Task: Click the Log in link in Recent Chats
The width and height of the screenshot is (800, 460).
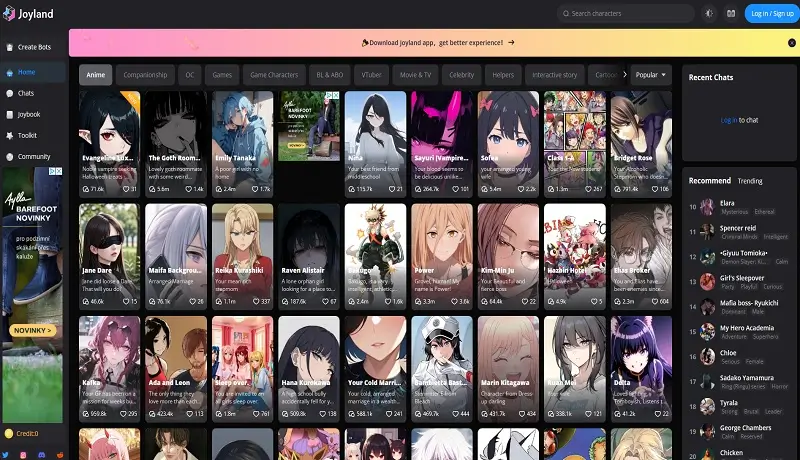Action: 727,120
